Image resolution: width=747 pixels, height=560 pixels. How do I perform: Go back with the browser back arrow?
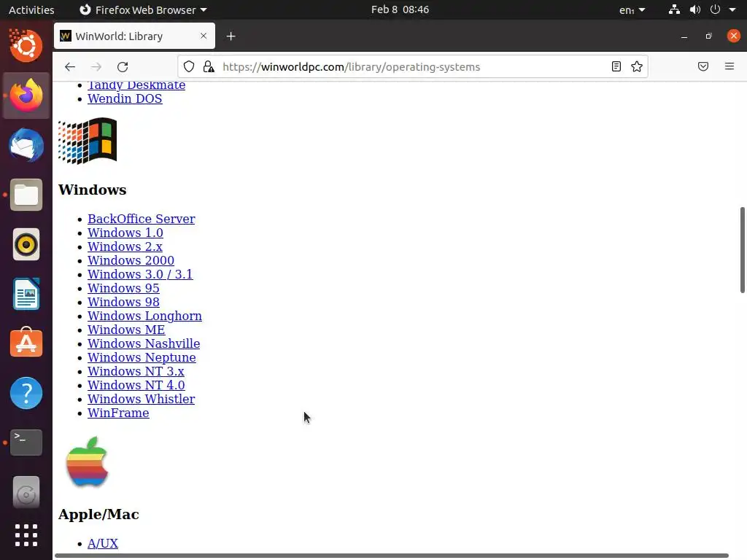[x=70, y=66]
